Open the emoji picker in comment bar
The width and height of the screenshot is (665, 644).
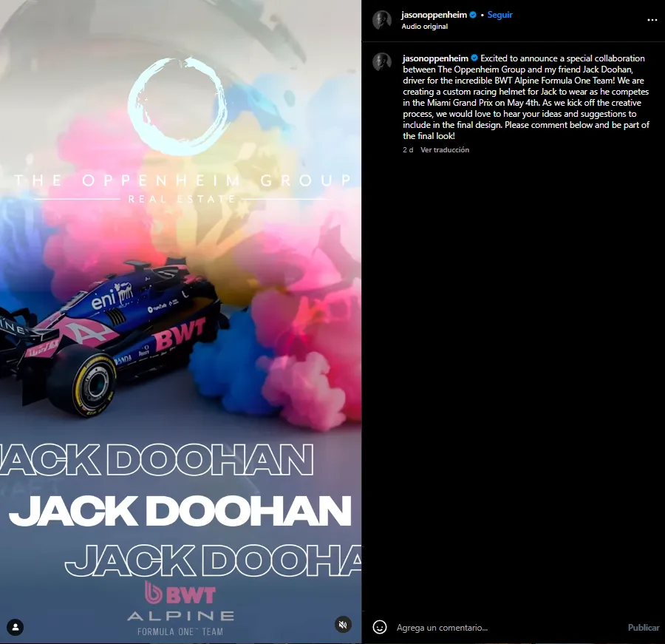(380, 627)
